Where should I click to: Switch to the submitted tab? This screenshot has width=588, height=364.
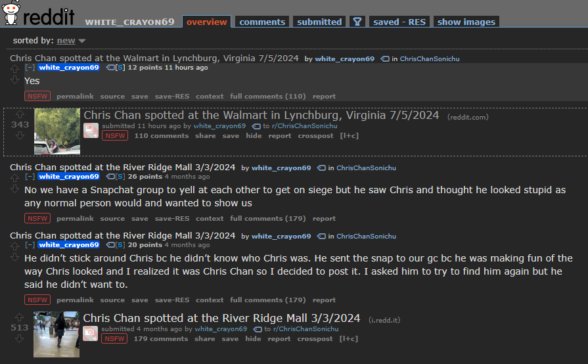319,22
